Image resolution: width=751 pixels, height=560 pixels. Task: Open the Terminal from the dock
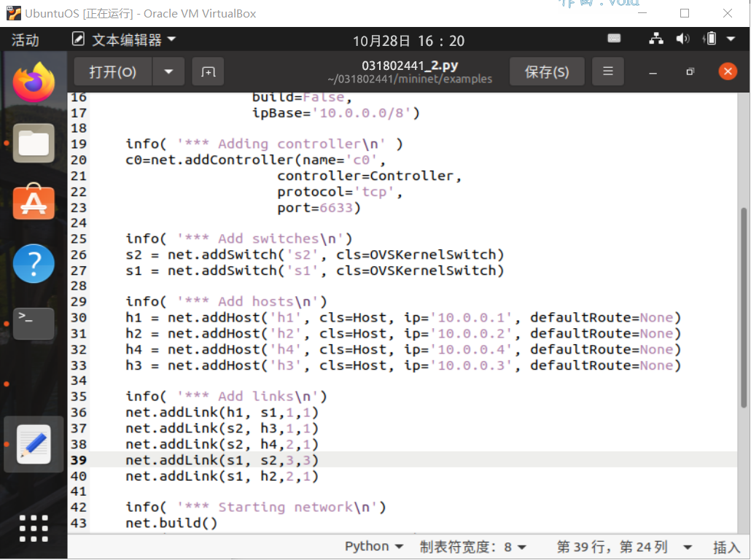pos(34,324)
